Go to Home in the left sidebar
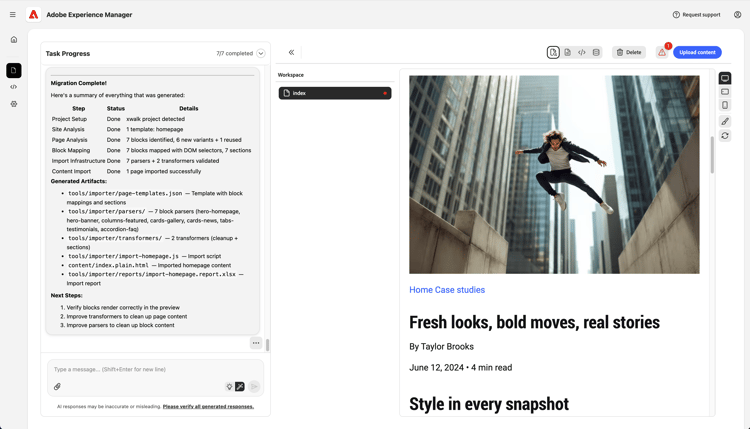This screenshot has height=429, width=750. click(14, 40)
